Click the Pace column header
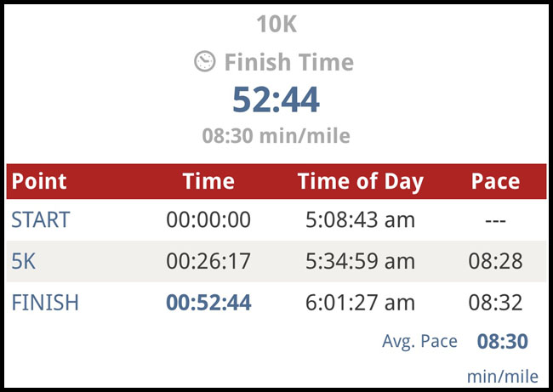Screen dimensions: 553x392 point(495,180)
